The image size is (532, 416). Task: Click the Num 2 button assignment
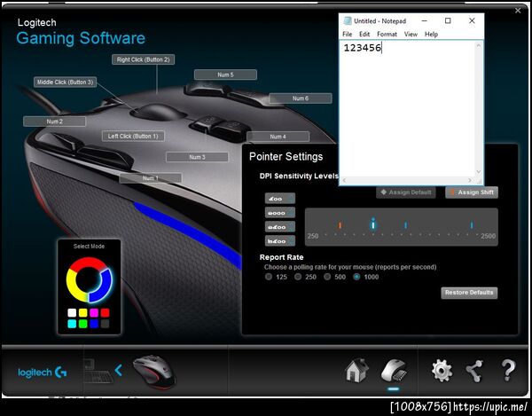click(55, 122)
